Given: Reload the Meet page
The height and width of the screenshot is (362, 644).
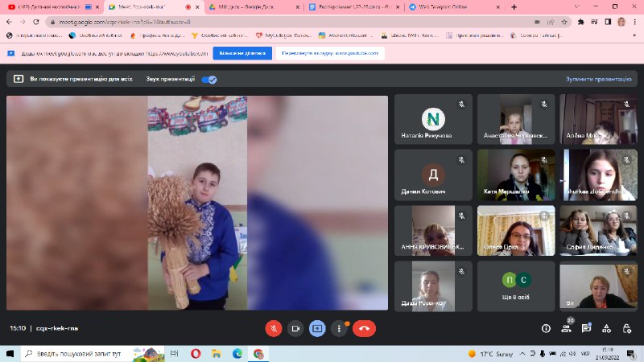Looking at the screenshot, I should pyautogui.click(x=36, y=22).
